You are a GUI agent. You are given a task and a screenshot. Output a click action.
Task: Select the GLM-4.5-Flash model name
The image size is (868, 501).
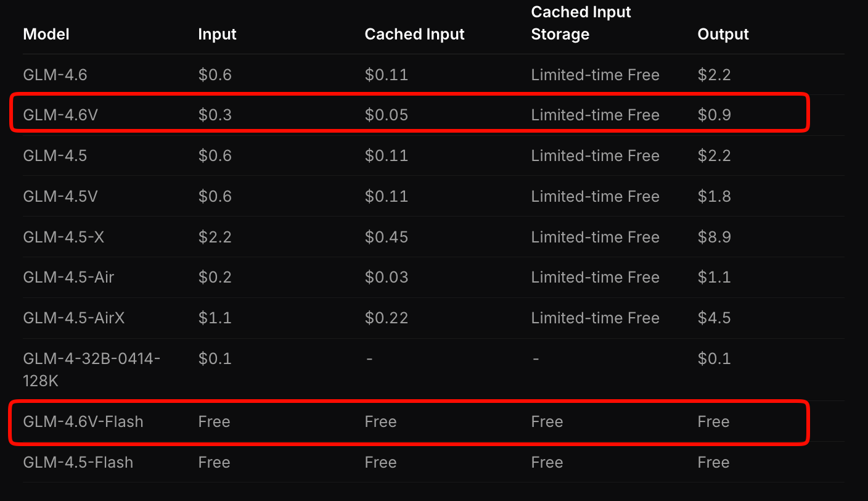(x=78, y=462)
